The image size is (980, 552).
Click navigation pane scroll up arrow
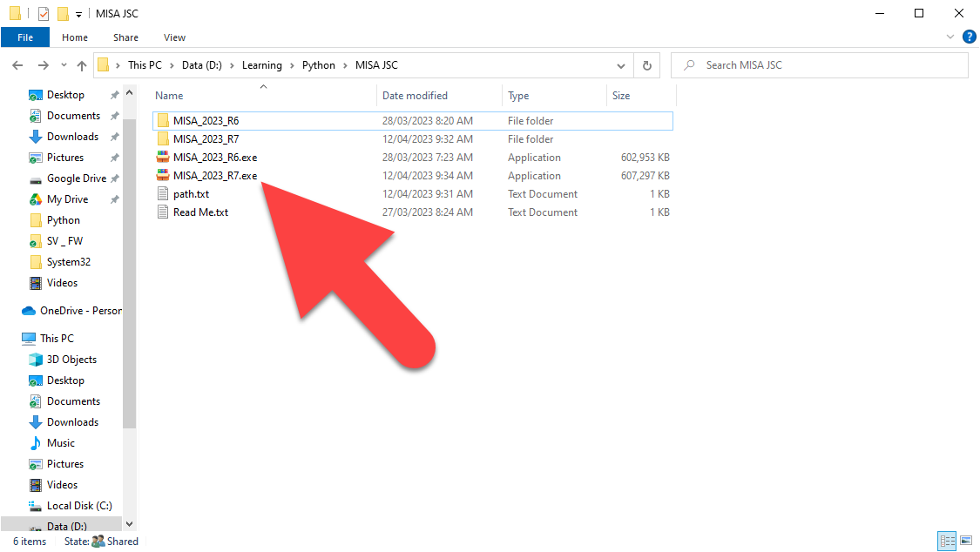click(x=130, y=93)
